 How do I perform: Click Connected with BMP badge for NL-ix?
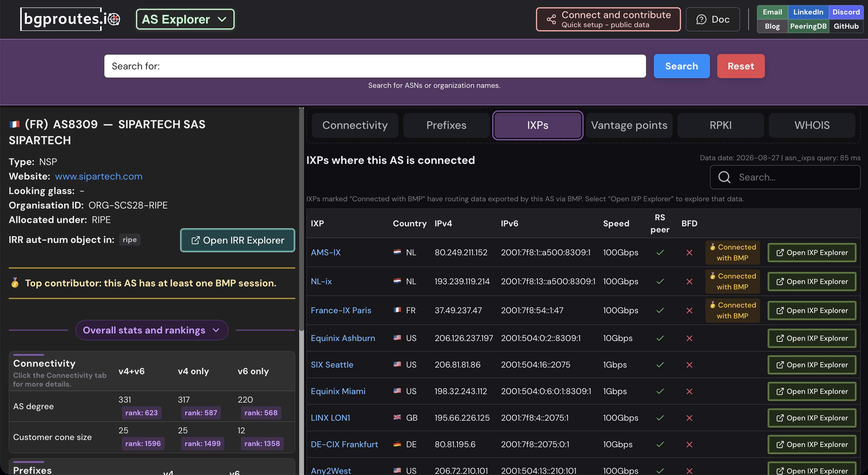coord(733,282)
